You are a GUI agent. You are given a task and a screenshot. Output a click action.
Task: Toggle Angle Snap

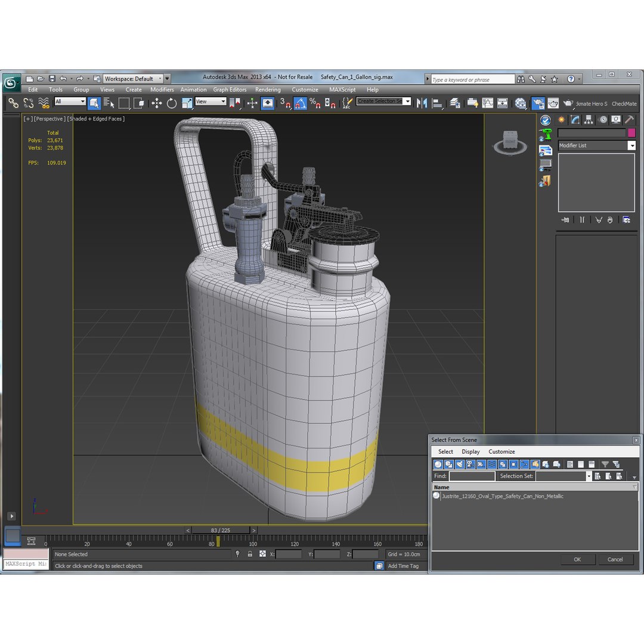click(300, 103)
